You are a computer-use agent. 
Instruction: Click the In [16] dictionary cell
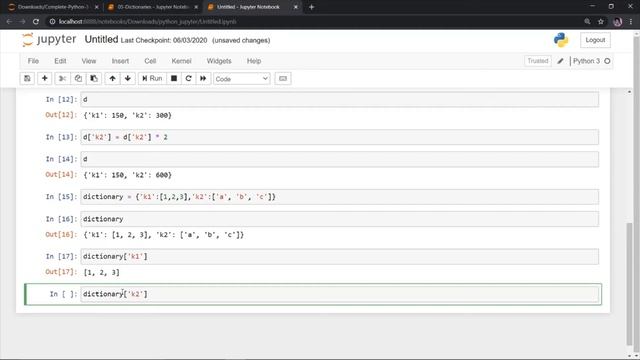coord(340,219)
